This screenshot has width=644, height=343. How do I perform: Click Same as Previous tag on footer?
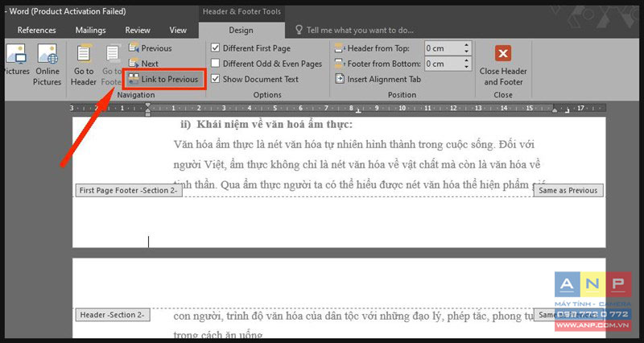(568, 190)
